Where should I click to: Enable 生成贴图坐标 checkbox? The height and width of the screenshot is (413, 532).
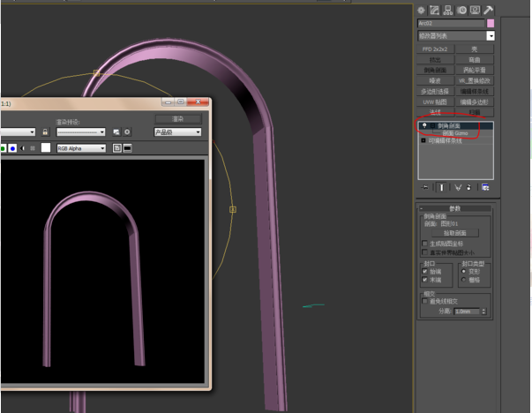(x=424, y=244)
